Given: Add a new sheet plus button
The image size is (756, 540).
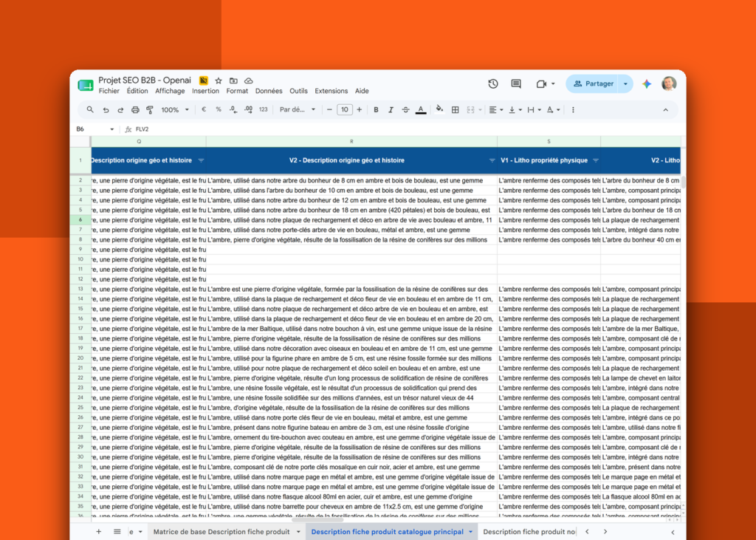Looking at the screenshot, I should point(98,531).
